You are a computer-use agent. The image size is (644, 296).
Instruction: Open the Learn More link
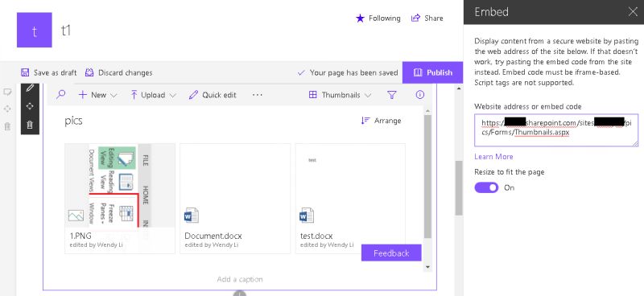[493, 156]
